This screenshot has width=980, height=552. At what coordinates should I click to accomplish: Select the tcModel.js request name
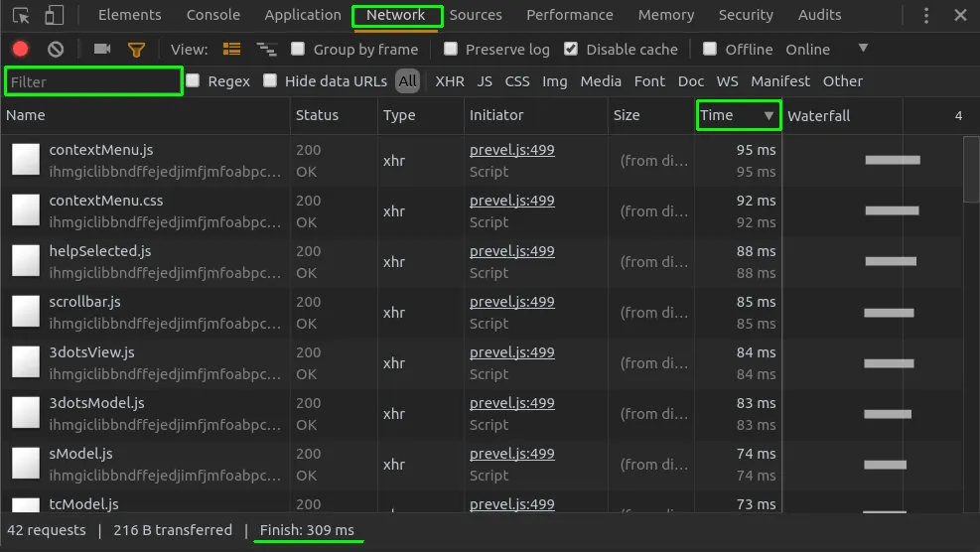point(83,504)
